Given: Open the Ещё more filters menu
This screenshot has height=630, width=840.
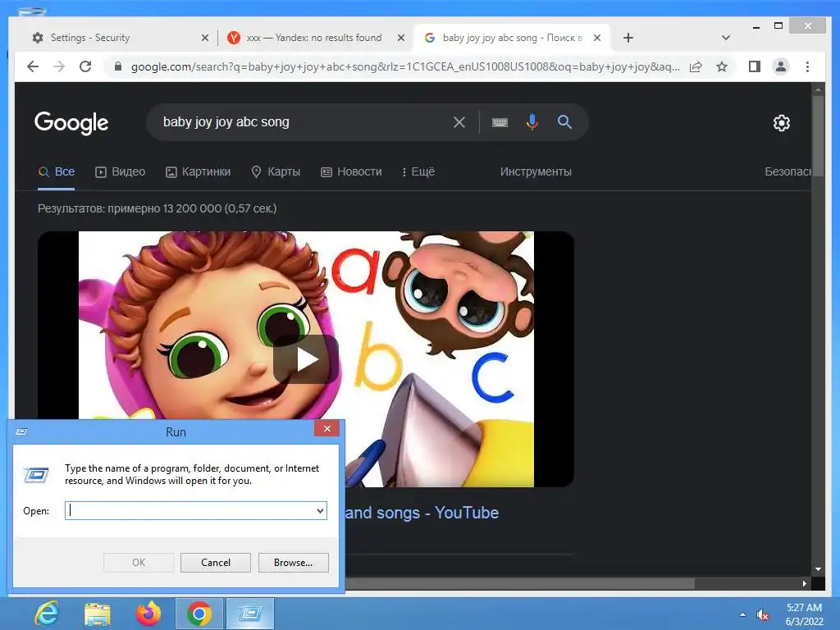Looking at the screenshot, I should coord(418,171).
